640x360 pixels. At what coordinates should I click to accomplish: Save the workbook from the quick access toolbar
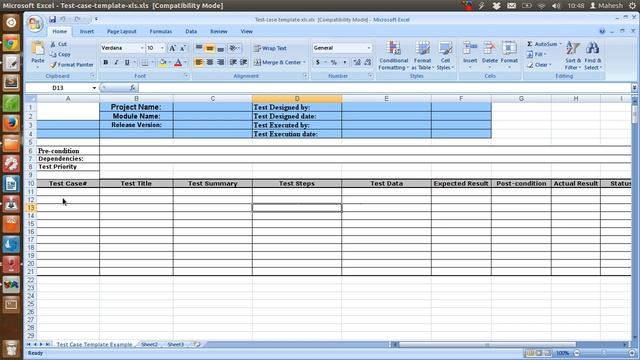(x=53, y=19)
